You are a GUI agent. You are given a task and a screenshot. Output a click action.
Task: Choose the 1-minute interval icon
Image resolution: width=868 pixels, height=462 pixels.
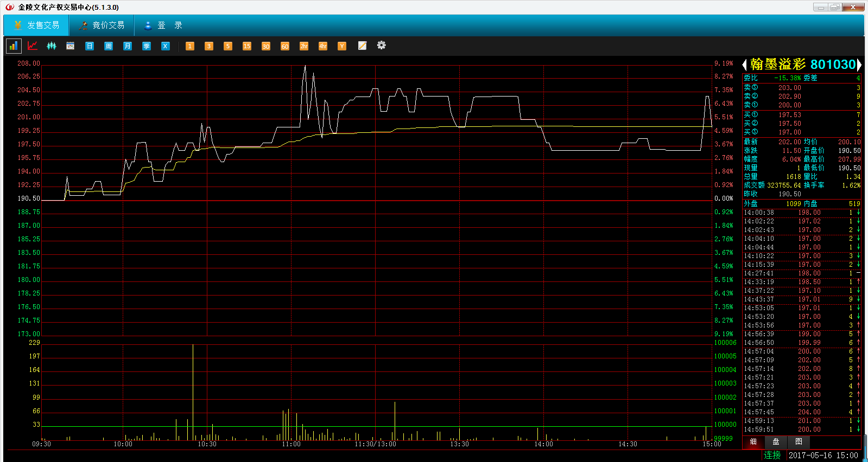pos(190,46)
